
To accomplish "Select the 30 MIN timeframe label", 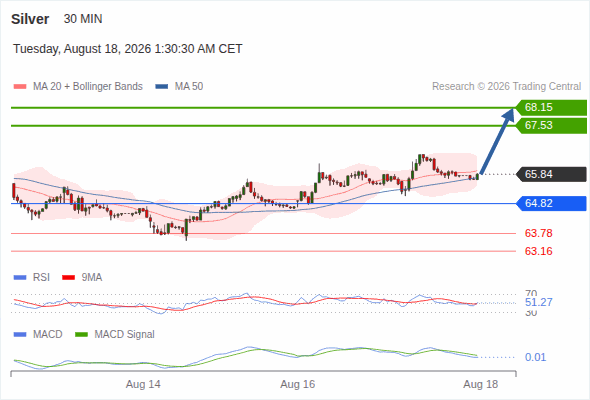I will point(83,19).
